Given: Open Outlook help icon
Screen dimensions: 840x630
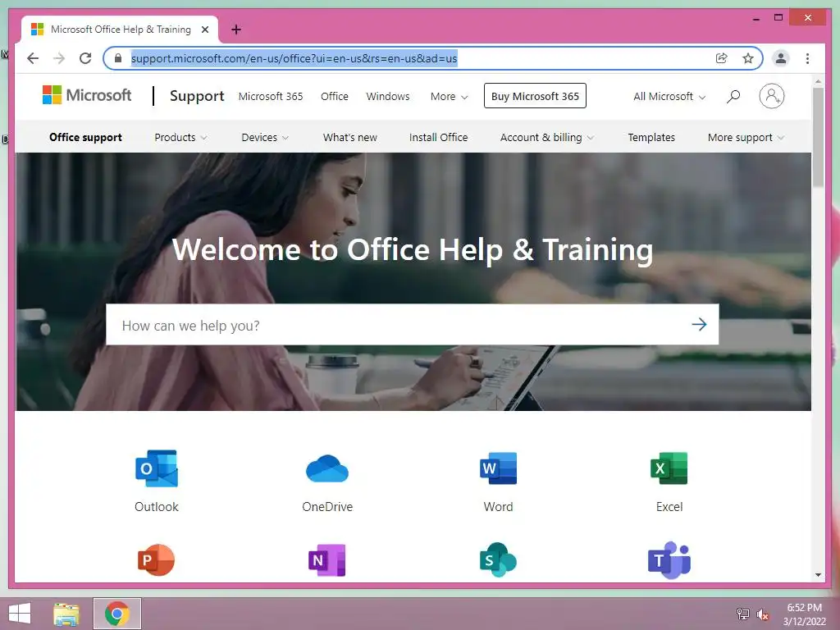Looking at the screenshot, I should tap(157, 468).
